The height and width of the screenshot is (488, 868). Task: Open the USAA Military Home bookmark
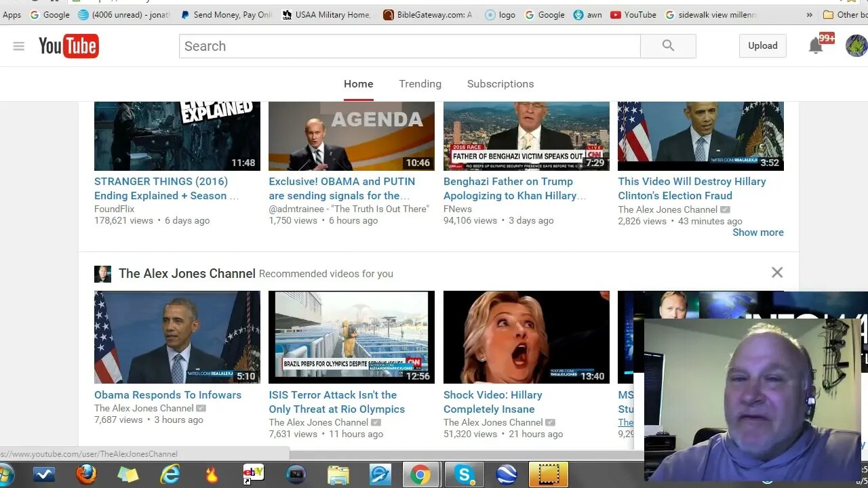point(327,14)
